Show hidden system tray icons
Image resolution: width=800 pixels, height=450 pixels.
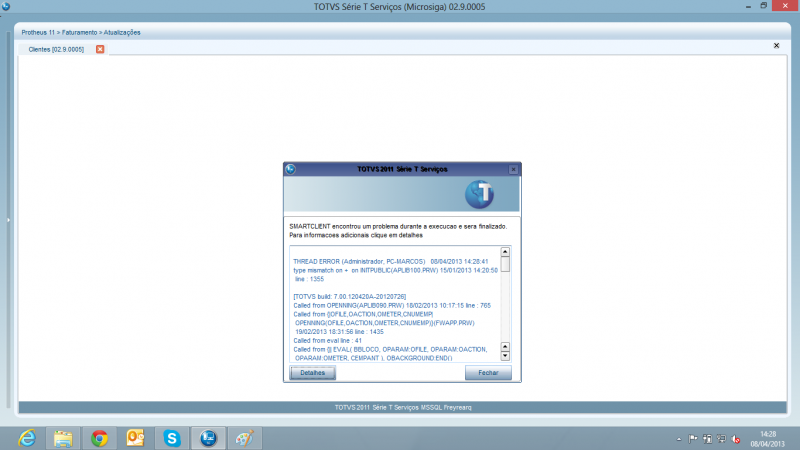[679, 439]
